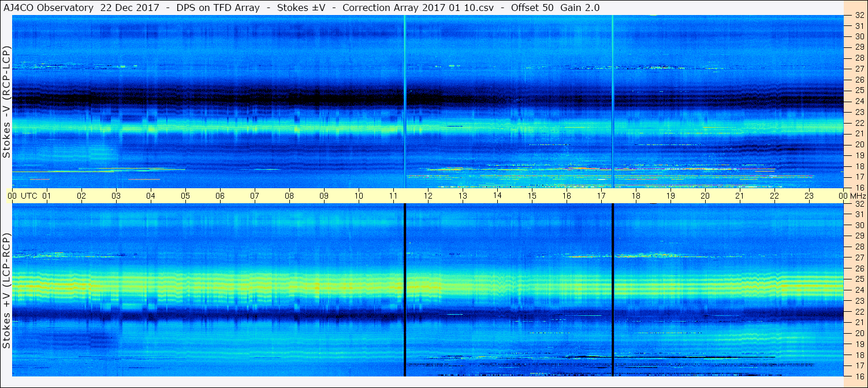Click black vertical gap line after 11 UTC, lower panel

point(405,289)
